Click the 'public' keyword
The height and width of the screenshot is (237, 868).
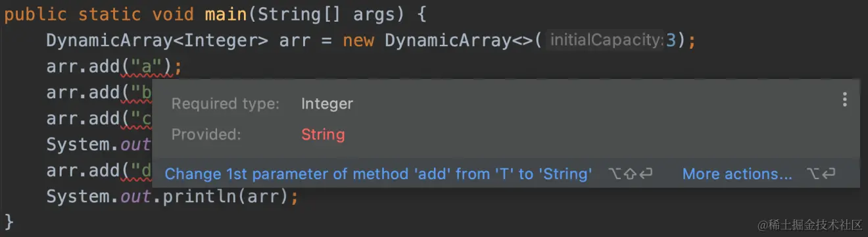coord(36,14)
